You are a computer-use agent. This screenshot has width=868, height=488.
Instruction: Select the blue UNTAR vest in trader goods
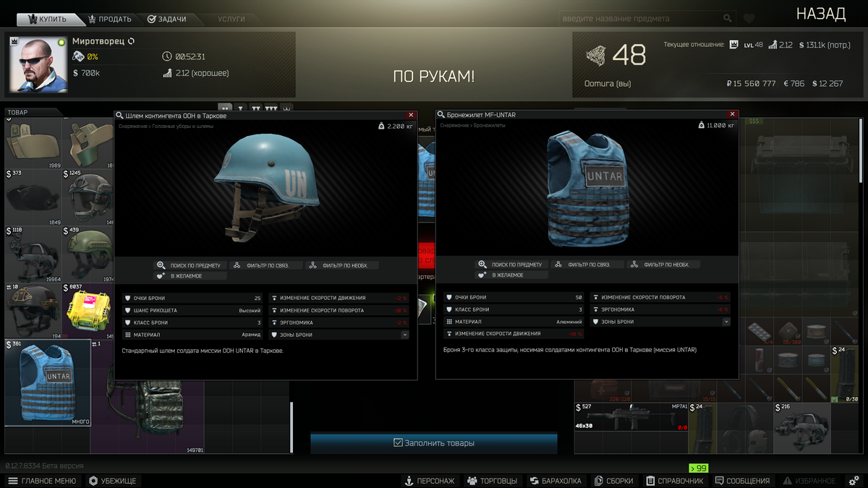48,382
